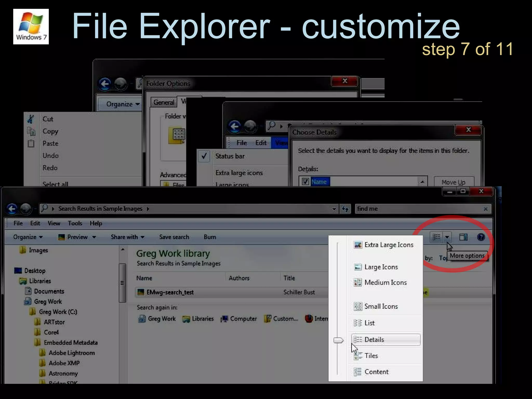This screenshot has height=399, width=532.
Task: Click the refresh icon beside the address bar
Action: click(345, 209)
